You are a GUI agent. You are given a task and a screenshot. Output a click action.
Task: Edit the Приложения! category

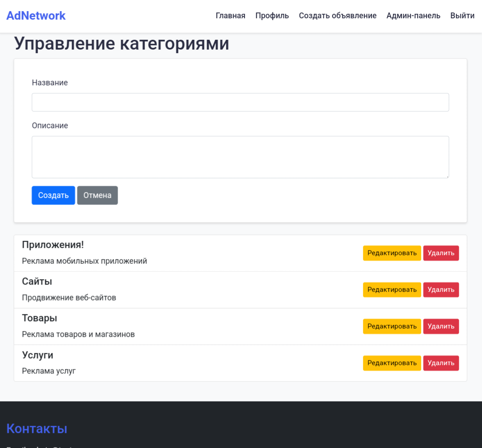pos(392,253)
